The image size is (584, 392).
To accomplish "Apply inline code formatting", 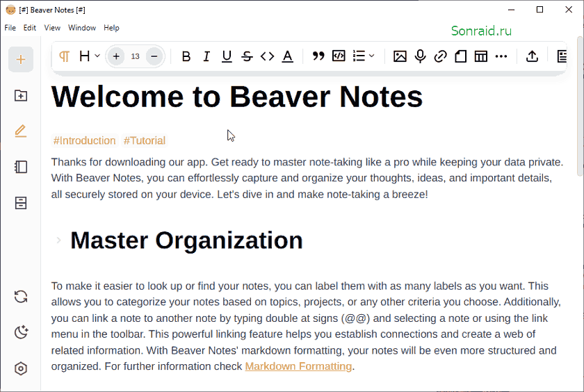I will tap(268, 56).
